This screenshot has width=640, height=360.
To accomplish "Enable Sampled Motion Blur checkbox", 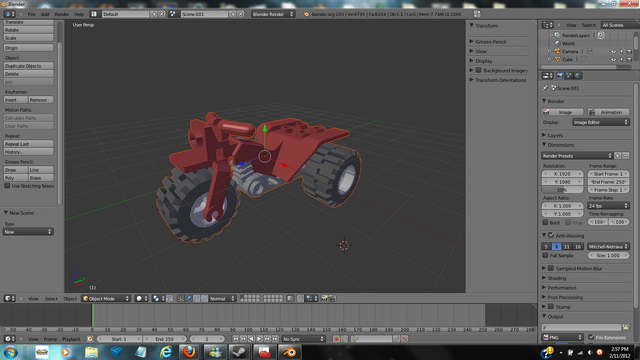I will pos(551,268).
